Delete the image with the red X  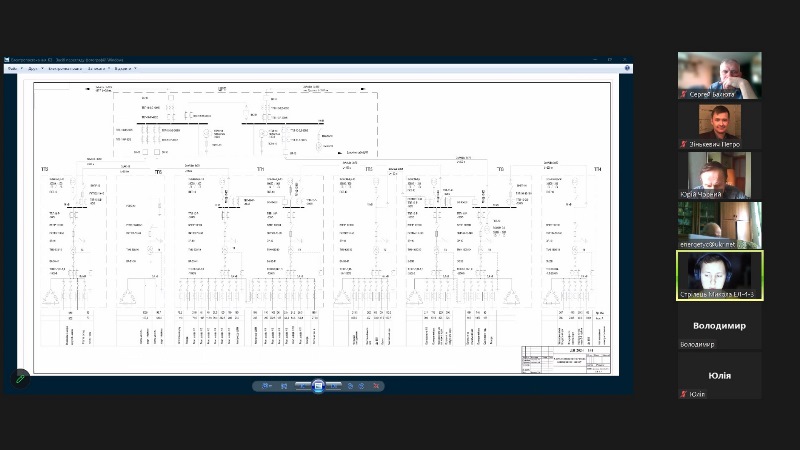pos(376,386)
